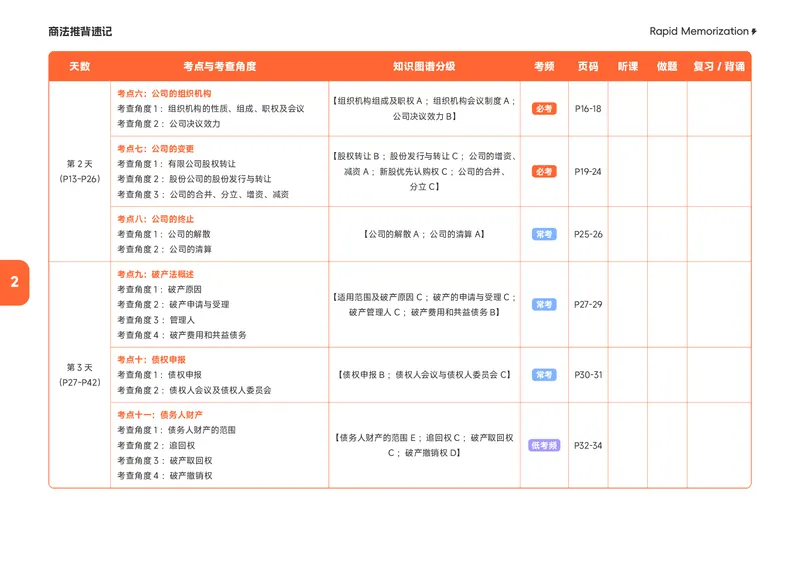This screenshot has width=800, height=566.
Task: Click 考查角度 2：公司的清算
Action: point(164,250)
